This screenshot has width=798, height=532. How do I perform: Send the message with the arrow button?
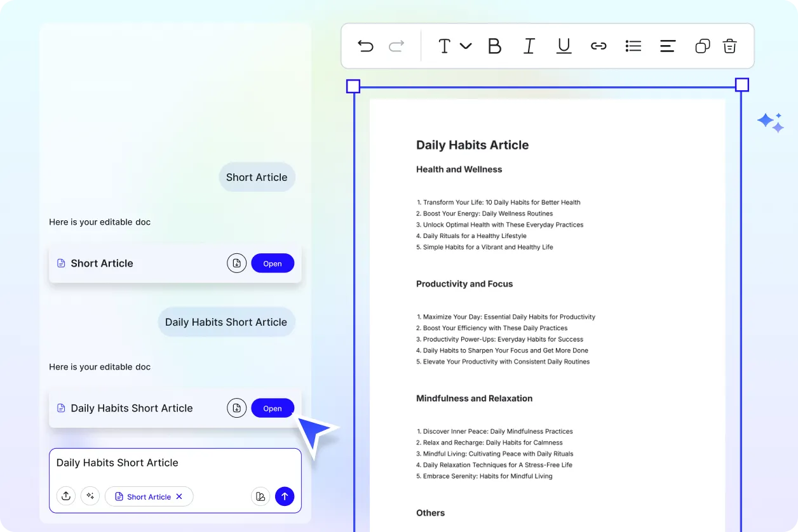tap(285, 496)
